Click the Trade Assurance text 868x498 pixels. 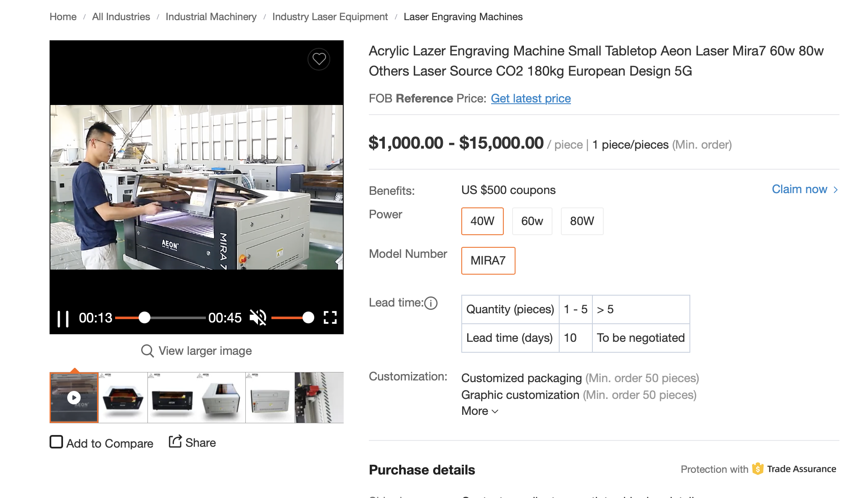click(x=802, y=469)
